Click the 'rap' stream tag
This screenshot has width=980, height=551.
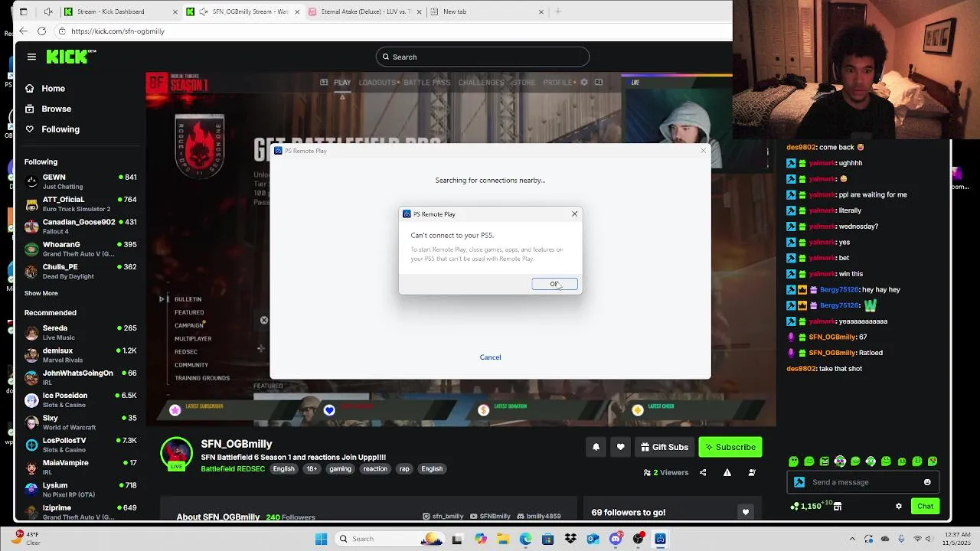(x=404, y=468)
